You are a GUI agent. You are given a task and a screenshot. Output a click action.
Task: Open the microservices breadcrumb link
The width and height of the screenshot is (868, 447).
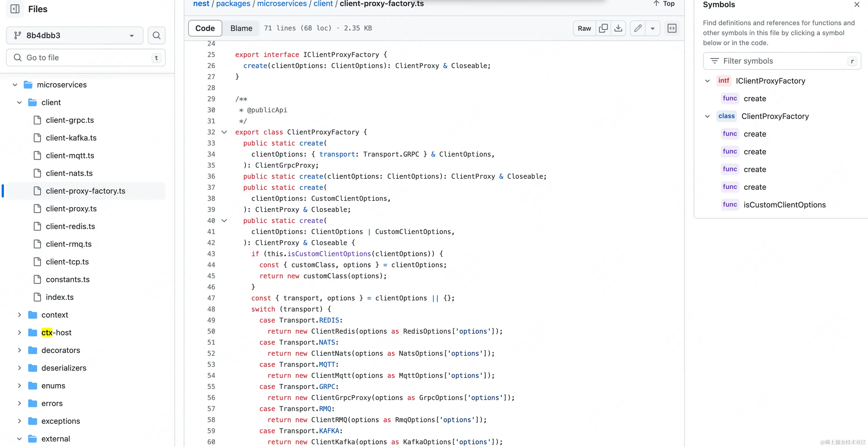point(282,4)
